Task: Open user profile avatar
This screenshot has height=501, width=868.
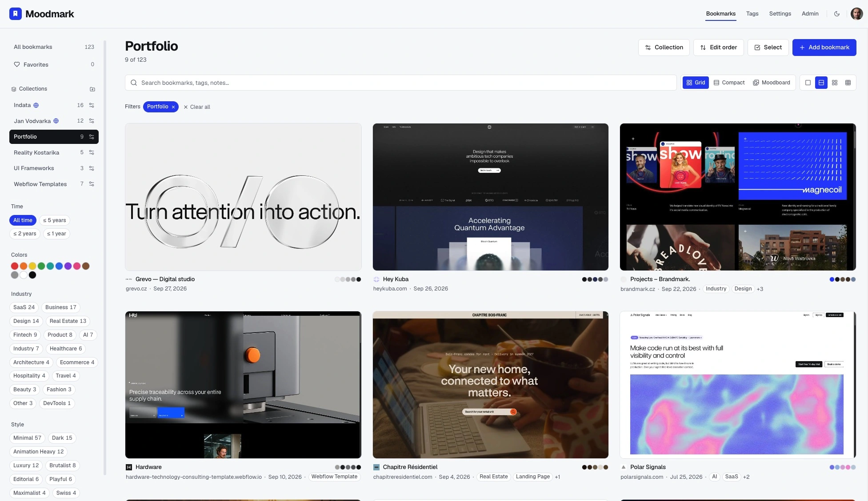Action: 856,14
